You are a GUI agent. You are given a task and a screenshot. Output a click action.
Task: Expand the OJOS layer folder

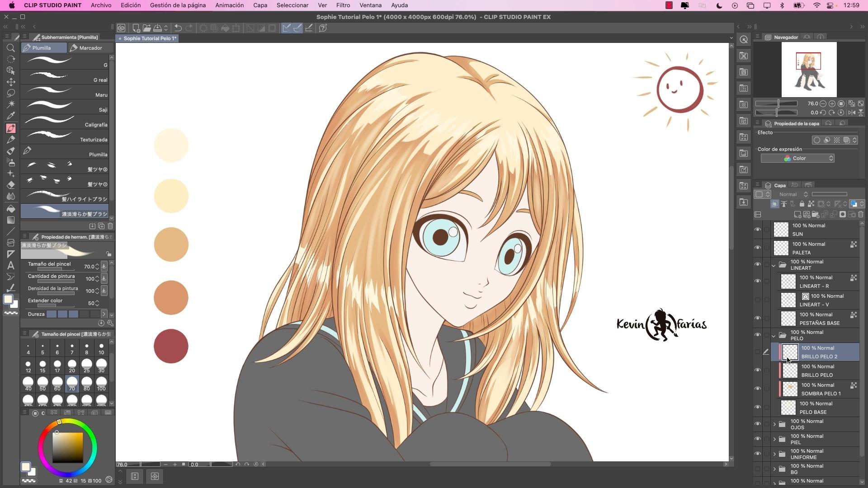(x=774, y=424)
